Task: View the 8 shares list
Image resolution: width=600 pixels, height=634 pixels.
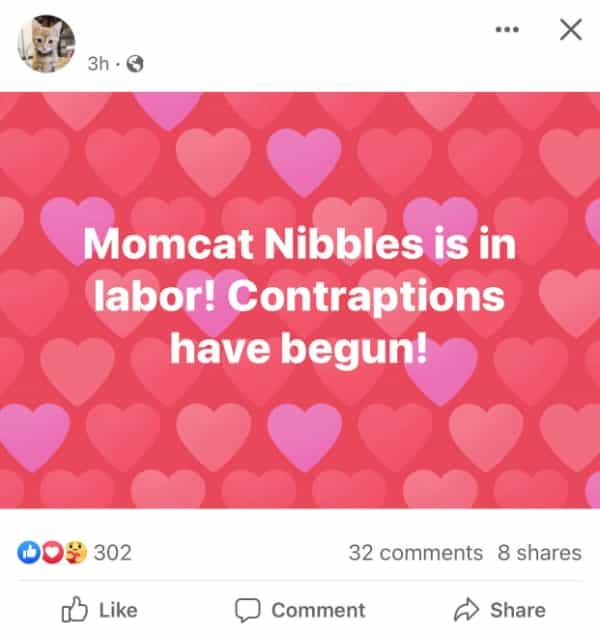Action: pos(539,552)
